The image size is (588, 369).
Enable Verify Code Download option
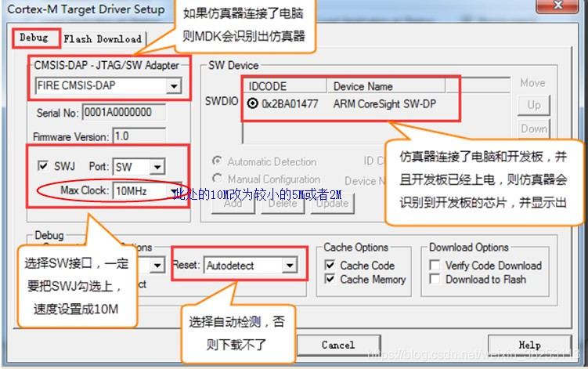435,266
